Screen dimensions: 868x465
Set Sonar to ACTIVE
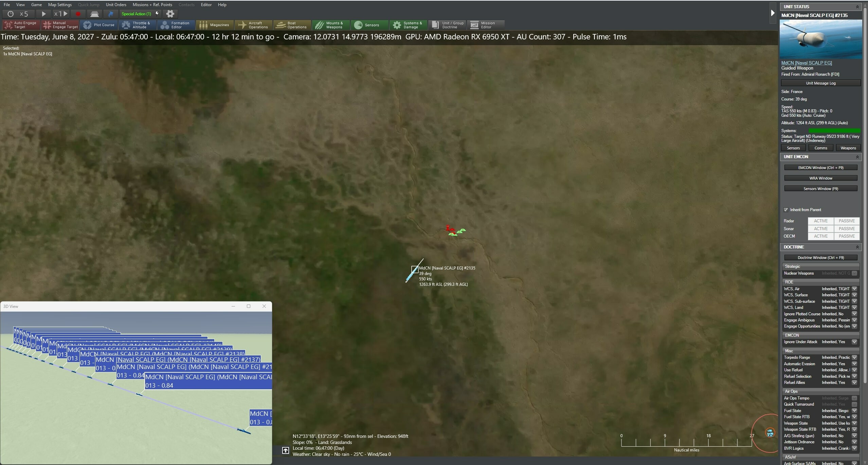click(821, 228)
